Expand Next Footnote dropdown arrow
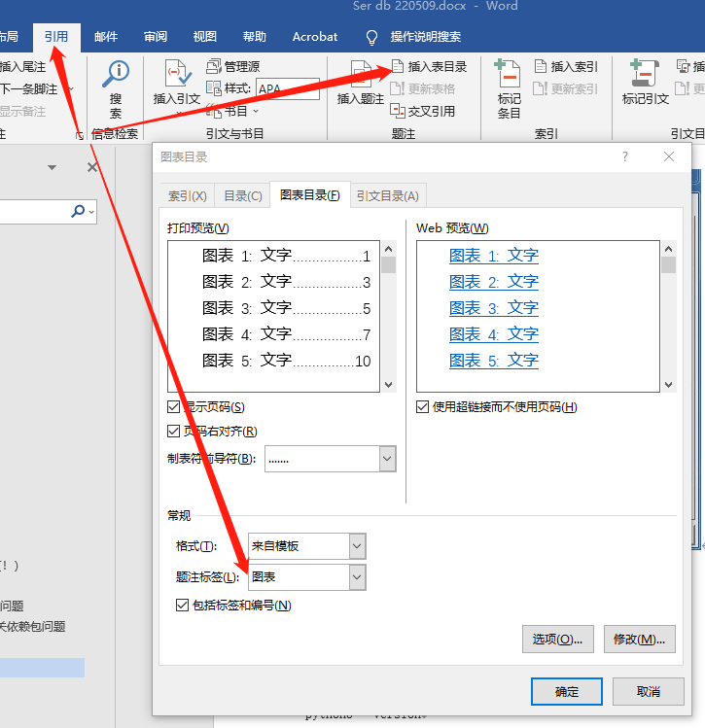 (72, 88)
